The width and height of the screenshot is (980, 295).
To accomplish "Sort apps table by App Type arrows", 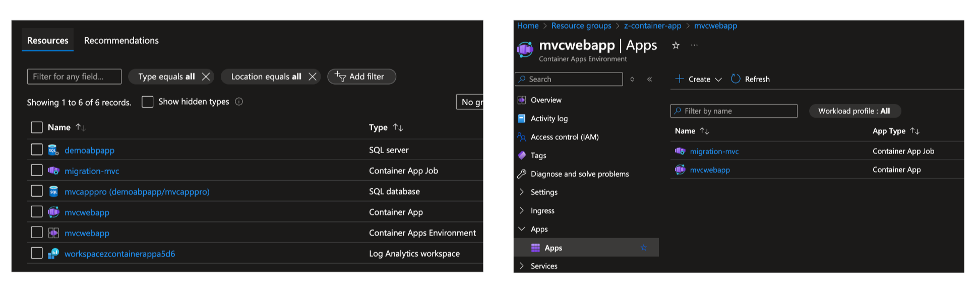I will tap(915, 131).
